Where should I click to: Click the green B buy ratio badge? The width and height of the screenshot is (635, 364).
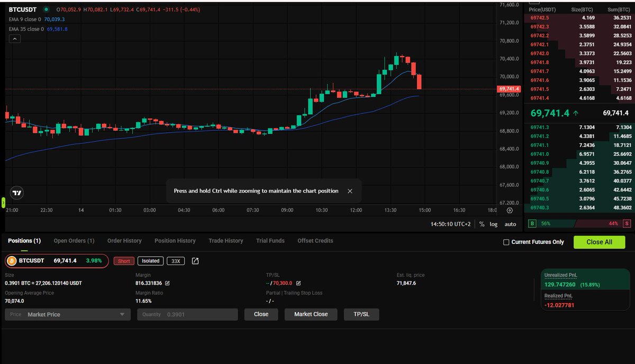tap(532, 224)
